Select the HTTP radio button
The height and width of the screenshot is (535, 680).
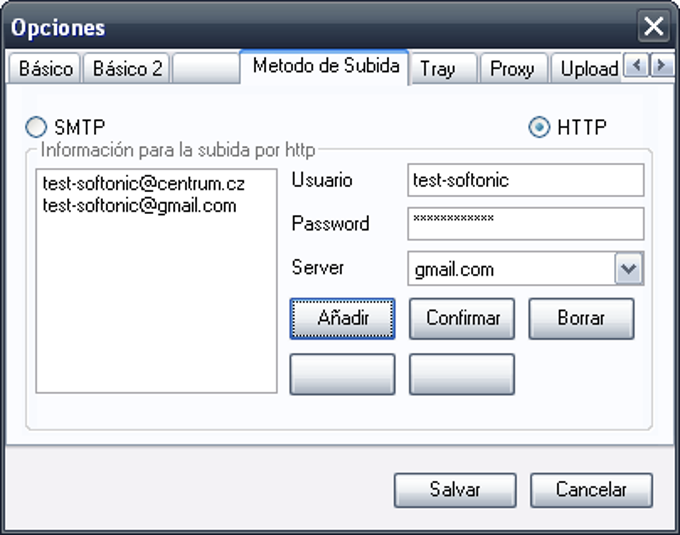coord(539,127)
